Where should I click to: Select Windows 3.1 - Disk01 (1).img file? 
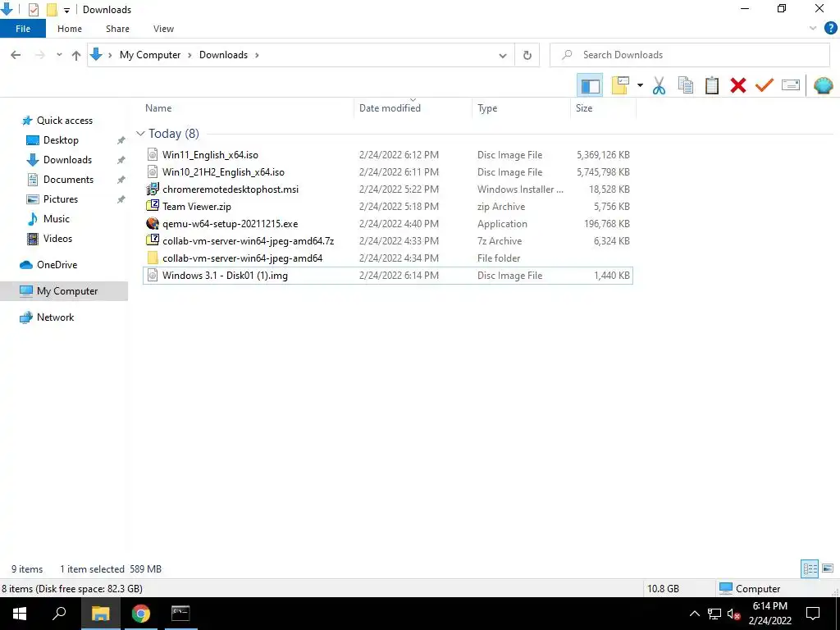(388, 276)
